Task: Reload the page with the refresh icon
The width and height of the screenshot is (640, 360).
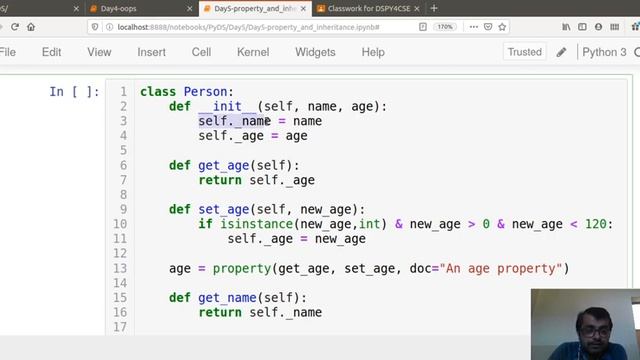Action: pyautogui.click(x=15, y=27)
